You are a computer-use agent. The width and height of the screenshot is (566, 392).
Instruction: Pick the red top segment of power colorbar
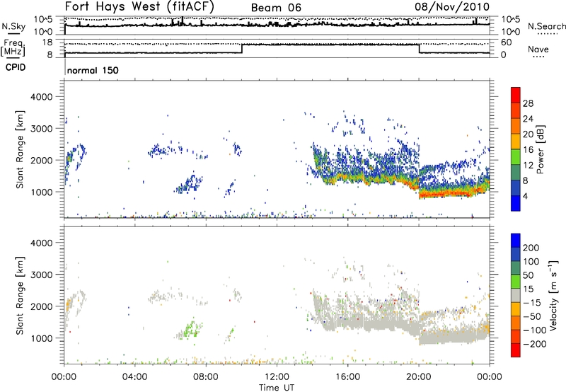tap(516, 95)
